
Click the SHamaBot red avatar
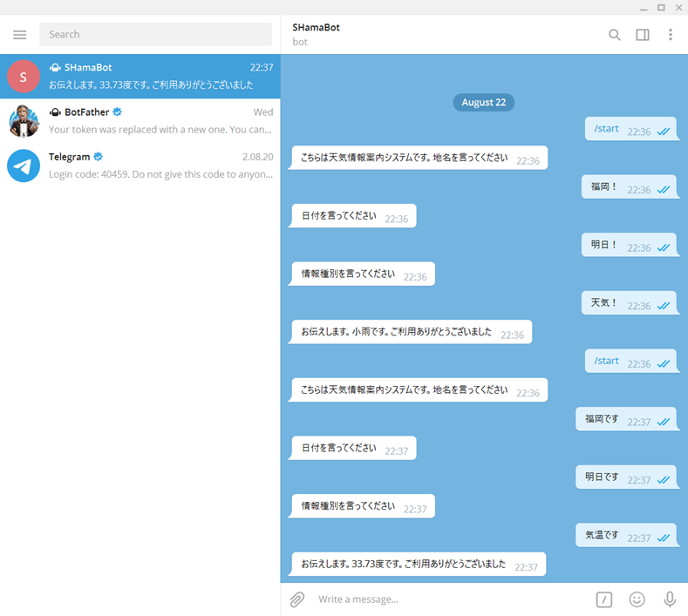[x=24, y=77]
